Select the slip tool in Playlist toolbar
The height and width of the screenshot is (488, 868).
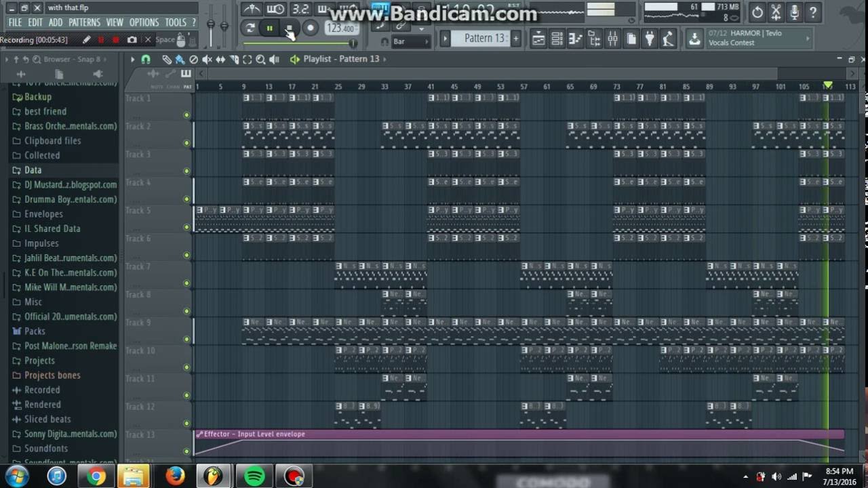pyautogui.click(x=220, y=60)
